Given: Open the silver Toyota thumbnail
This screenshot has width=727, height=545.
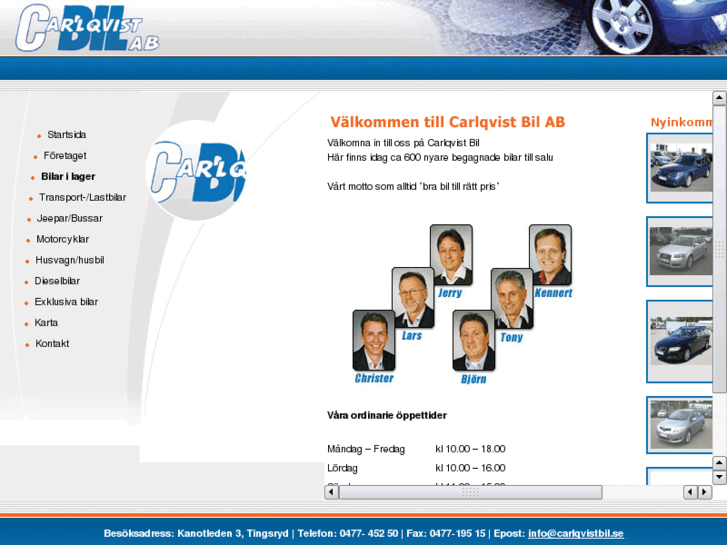Looking at the screenshot, I should (x=679, y=425).
